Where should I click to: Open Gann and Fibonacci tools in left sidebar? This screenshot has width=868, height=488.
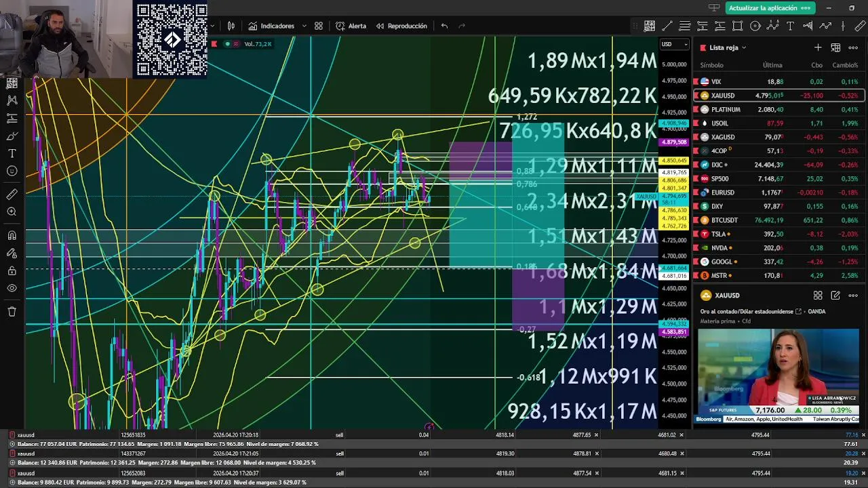coord(12,83)
